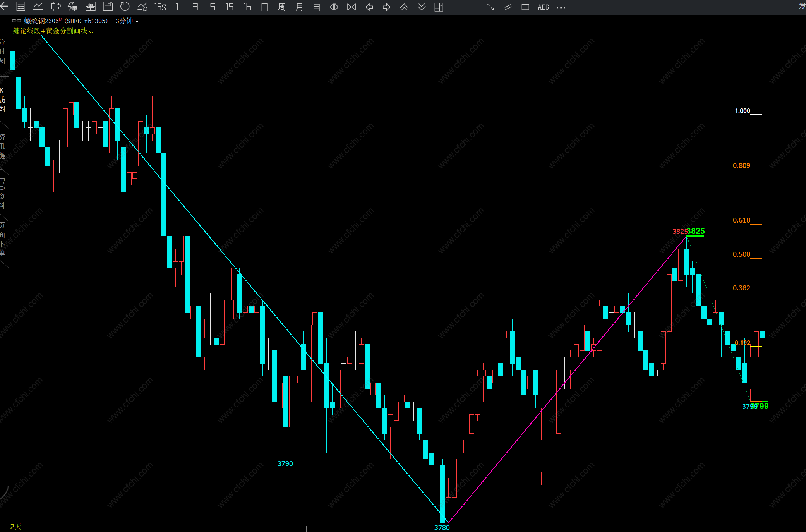
Task: Click the back arrow icon
Action: 4,7
